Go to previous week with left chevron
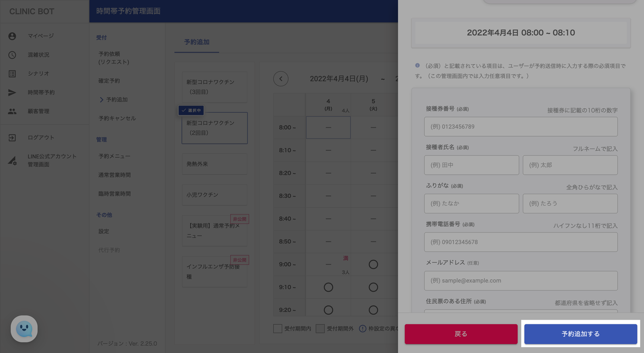 [281, 79]
